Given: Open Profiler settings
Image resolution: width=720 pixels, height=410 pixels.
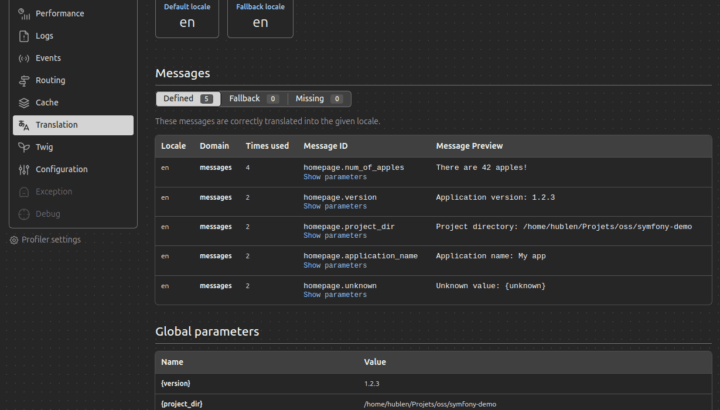Looking at the screenshot, I should (45, 240).
